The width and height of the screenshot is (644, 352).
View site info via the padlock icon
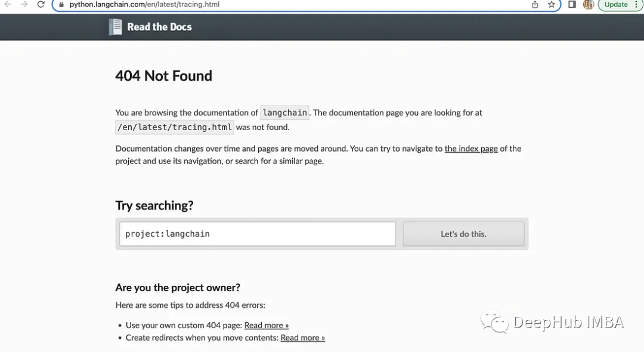(61, 5)
